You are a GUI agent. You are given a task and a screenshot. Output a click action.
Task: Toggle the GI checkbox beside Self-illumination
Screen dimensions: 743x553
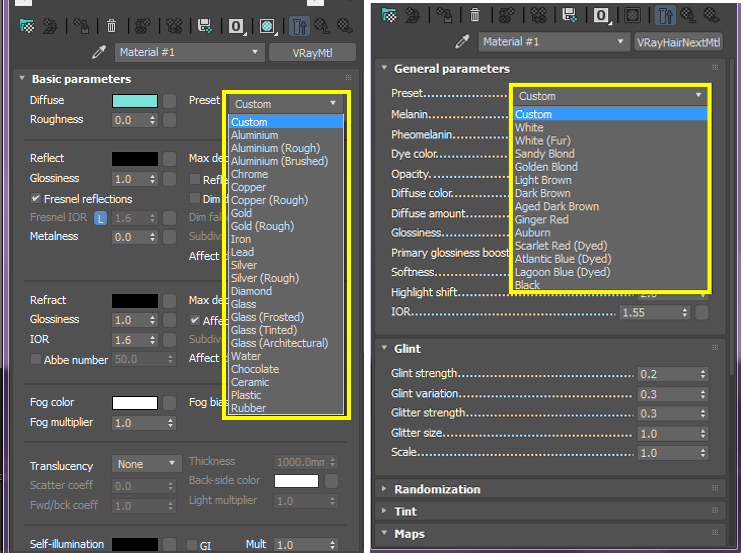click(191, 546)
